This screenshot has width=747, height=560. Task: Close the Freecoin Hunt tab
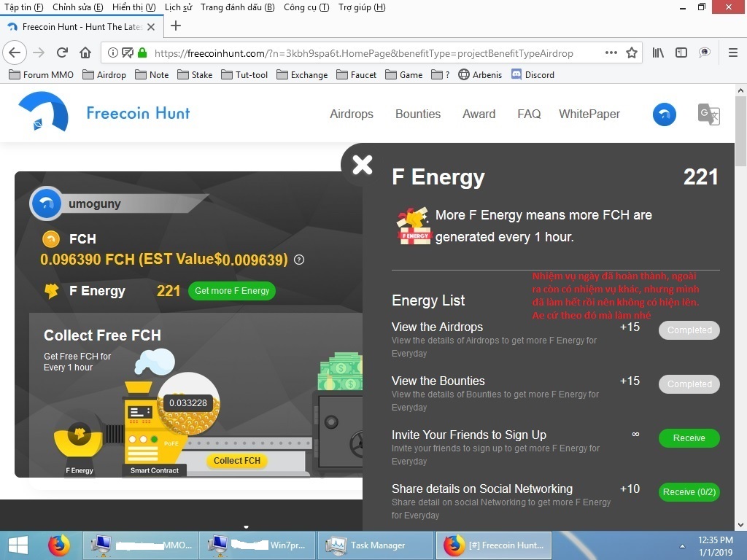coord(151,27)
